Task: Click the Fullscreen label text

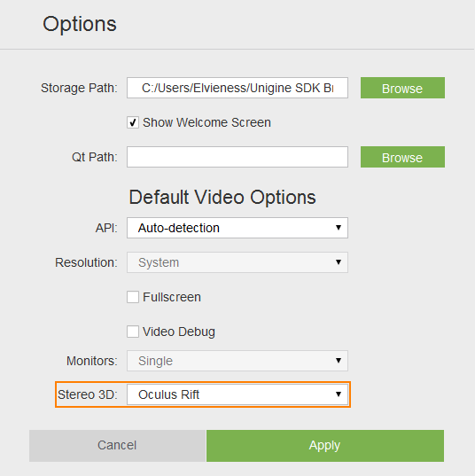Action: click(172, 297)
